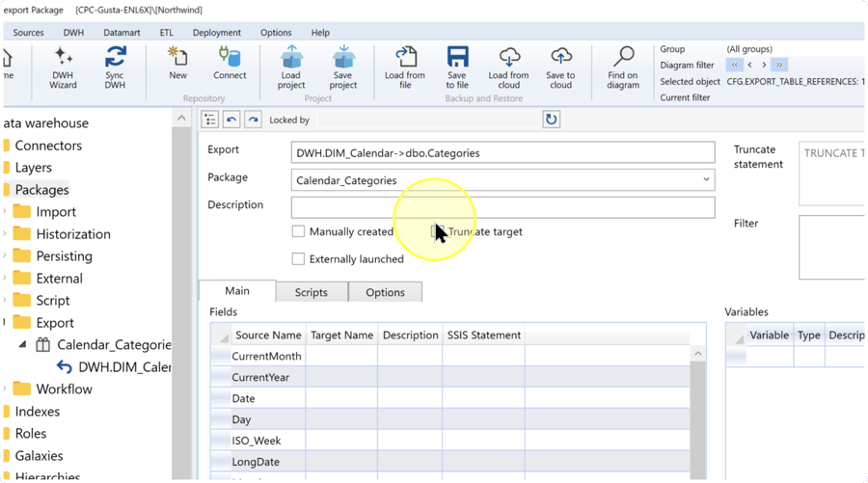Create a New repository
Screen dimensions: 868x483
click(177, 64)
